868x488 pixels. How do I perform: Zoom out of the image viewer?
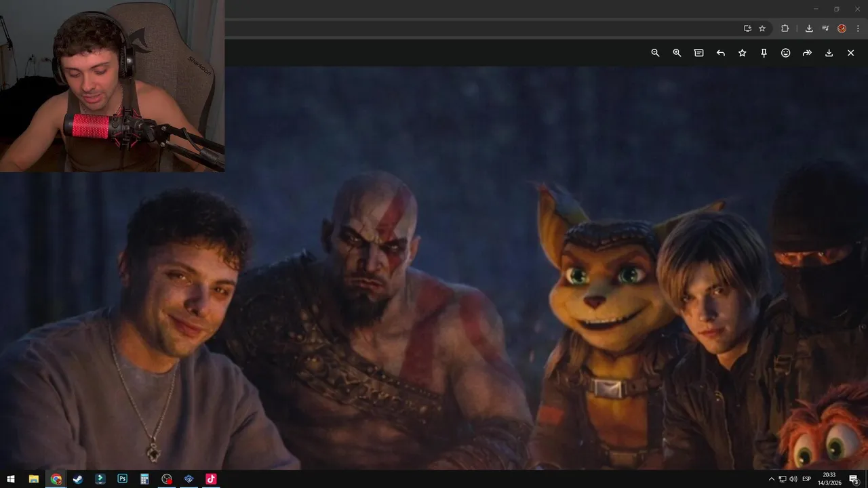click(x=655, y=53)
